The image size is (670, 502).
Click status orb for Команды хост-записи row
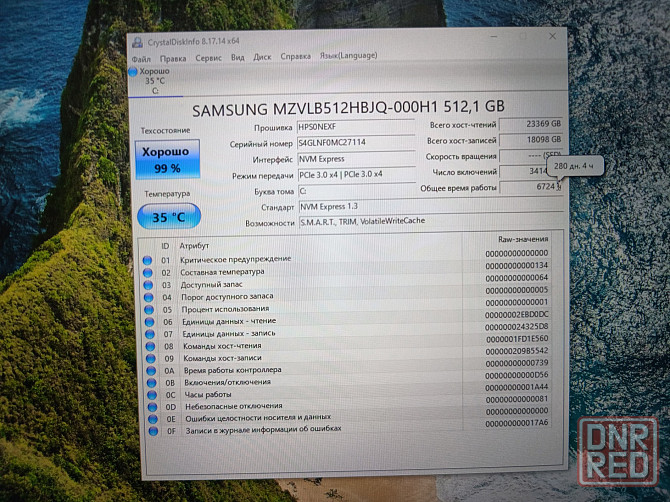[x=151, y=358]
